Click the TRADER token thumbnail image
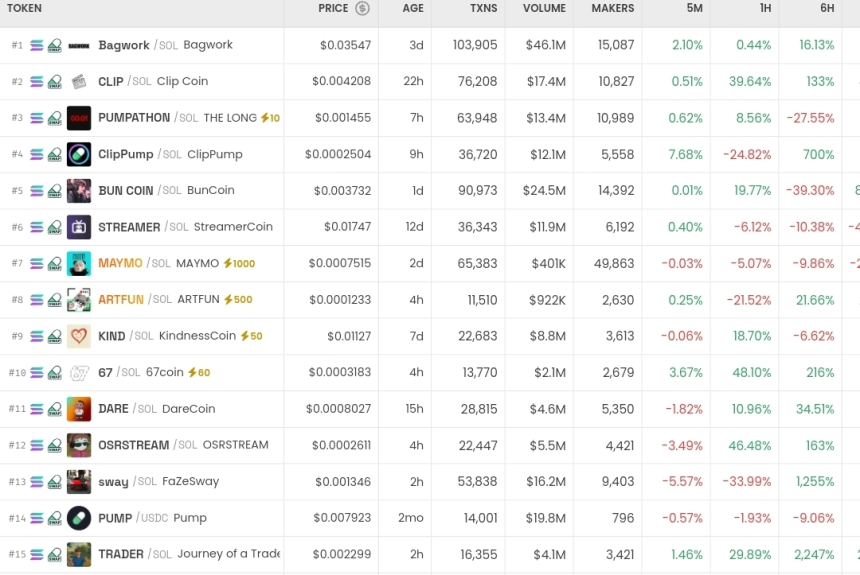 pyautogui.click(x=79, y=554)
